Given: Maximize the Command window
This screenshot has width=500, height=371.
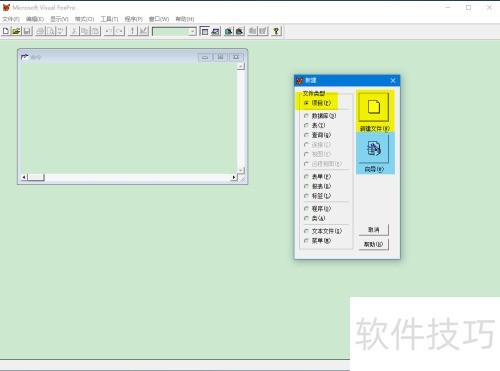Looking at the screenshot, I should click(220, 57).
